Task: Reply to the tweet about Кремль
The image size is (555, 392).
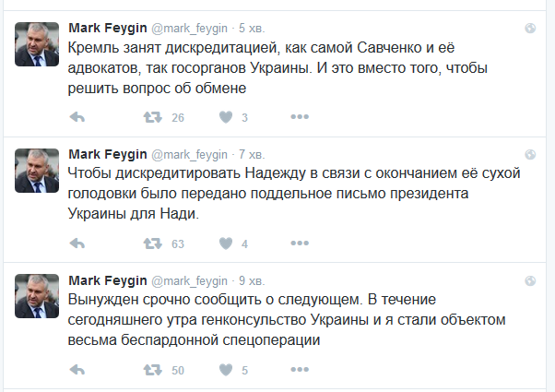Action: 77,117
